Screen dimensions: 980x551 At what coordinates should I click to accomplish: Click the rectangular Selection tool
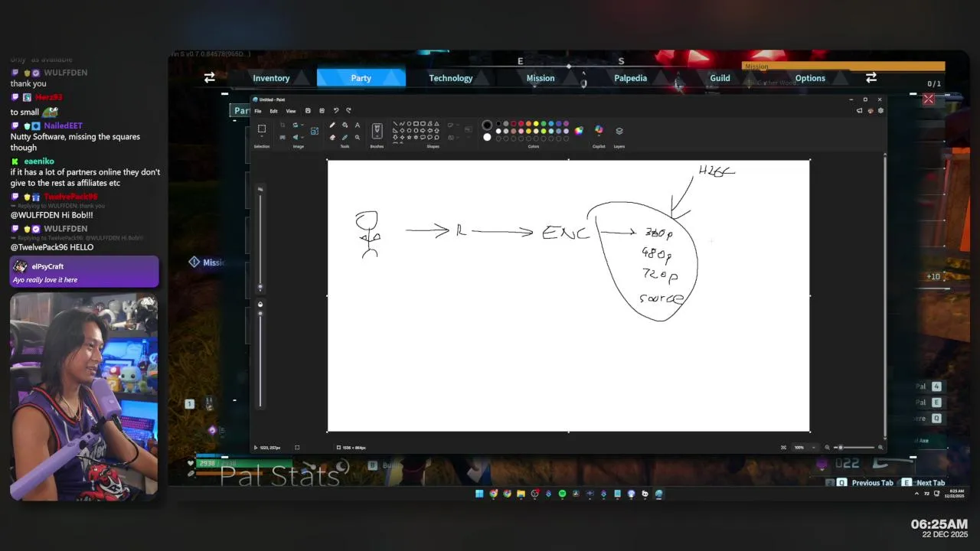point(262,129)
